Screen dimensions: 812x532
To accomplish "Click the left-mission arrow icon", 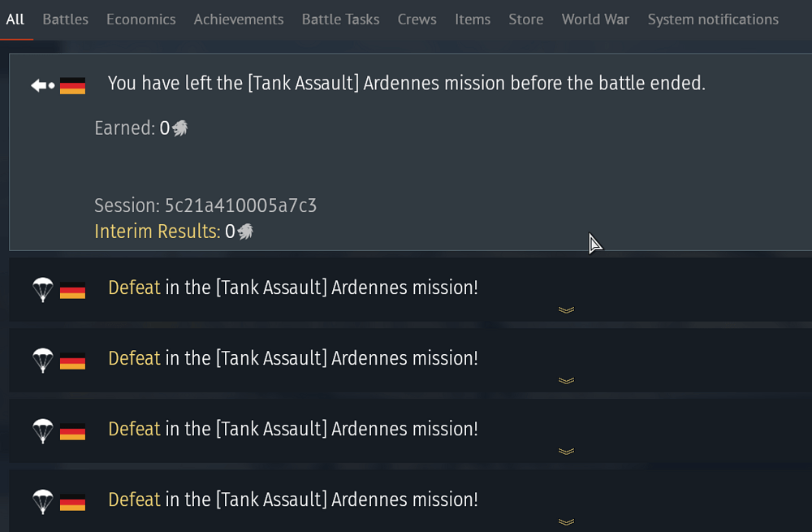I will click(42, 85).
